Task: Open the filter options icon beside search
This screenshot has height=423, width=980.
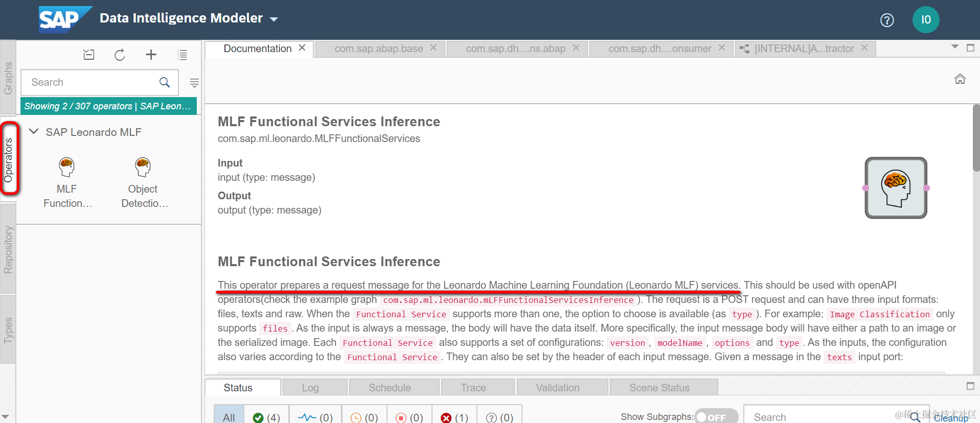Action: (194, 82)
